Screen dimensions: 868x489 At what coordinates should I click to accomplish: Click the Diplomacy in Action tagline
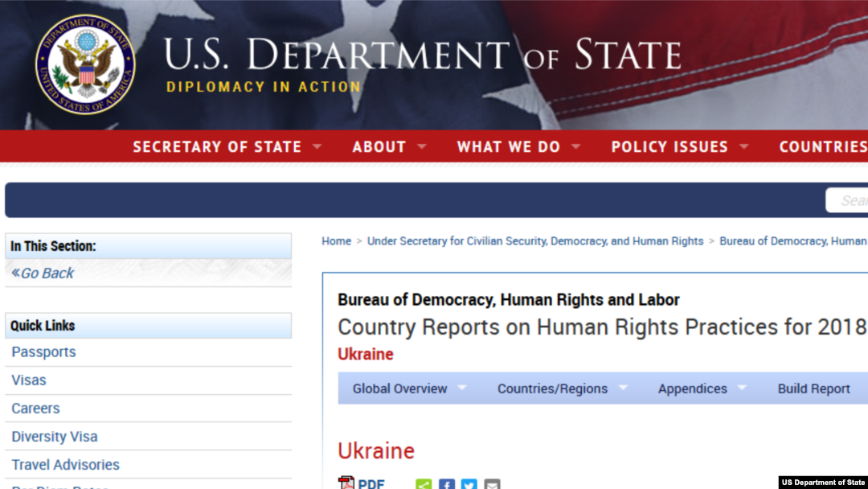pos(264,87)
